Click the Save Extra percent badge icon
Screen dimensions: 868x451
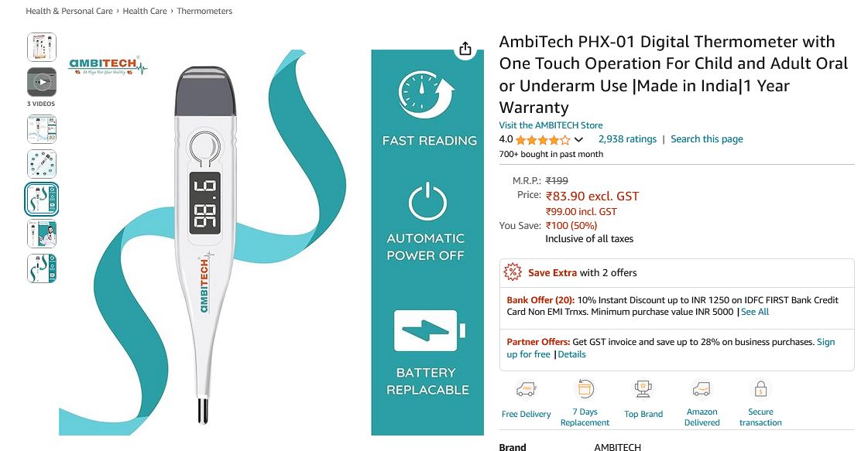tap(513, 272)
